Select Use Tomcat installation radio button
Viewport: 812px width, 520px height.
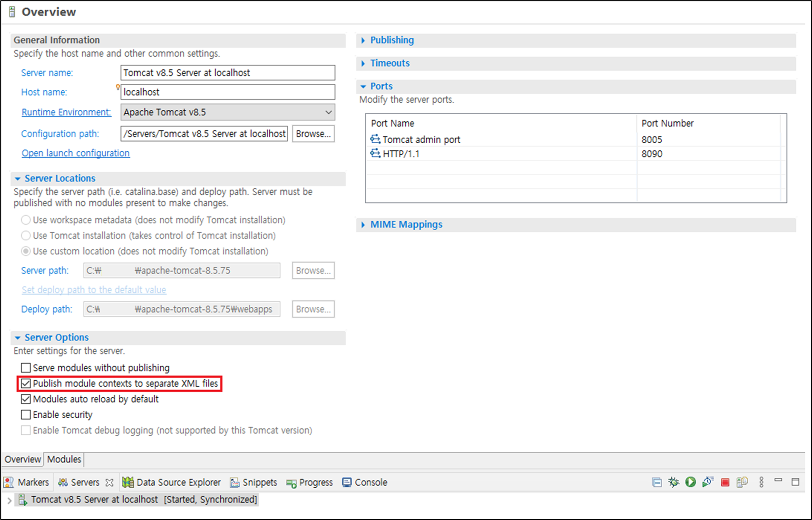tap(26, 235)
